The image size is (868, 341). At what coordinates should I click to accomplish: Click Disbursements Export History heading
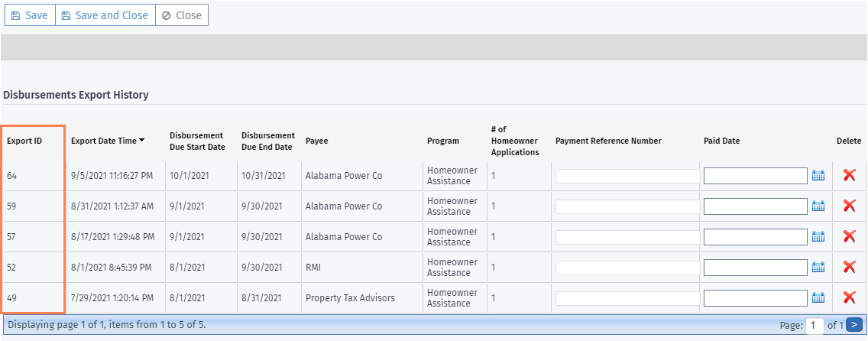pos(76,95)
